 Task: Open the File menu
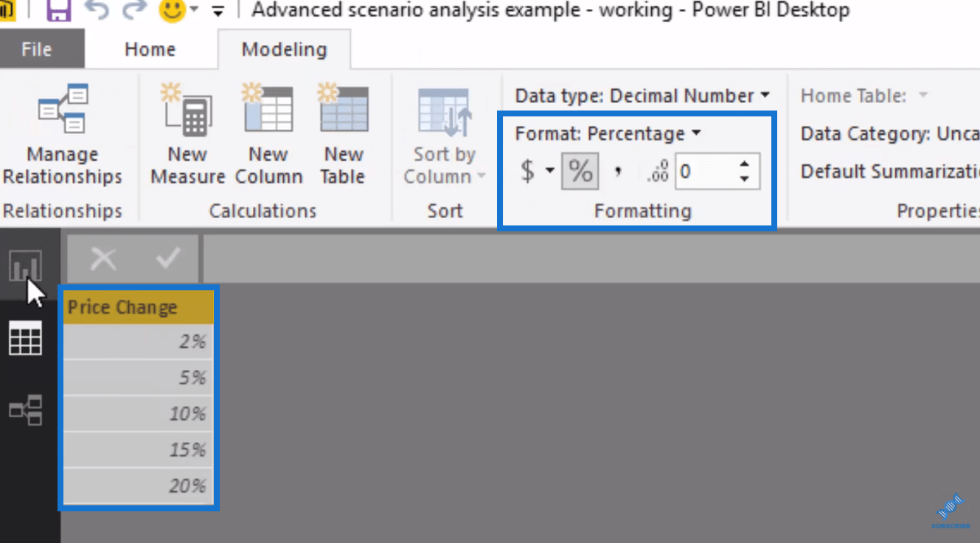tap(37, 49)
